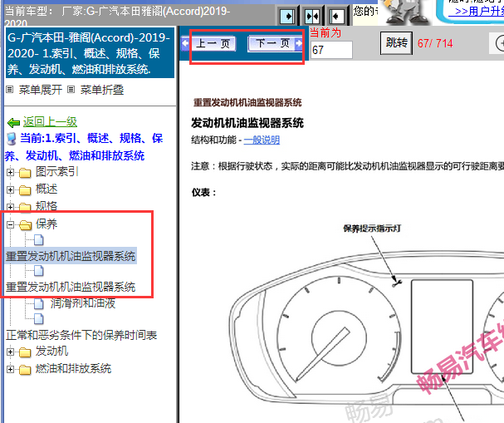Click the computer icon beside 当前:1.索引
The width and height of the screenshot is (504, 423).
[x=12, y=139]
